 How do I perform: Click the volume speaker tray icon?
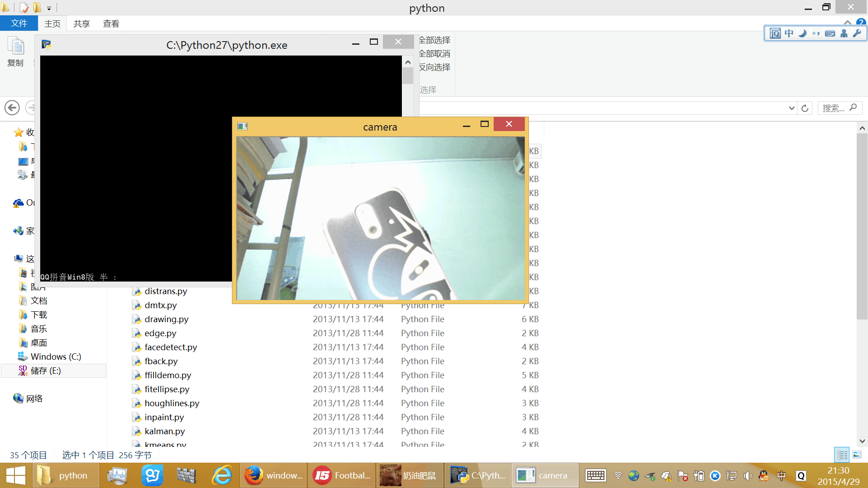tap(747, 475)
